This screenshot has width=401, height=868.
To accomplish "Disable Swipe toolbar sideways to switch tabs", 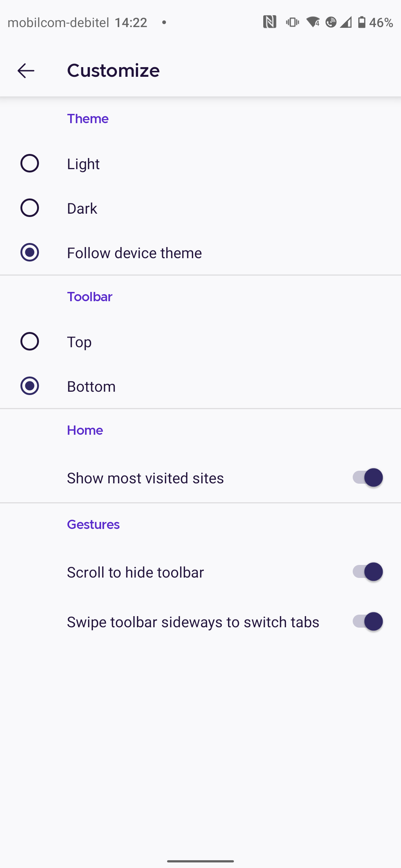I will 367,622.
